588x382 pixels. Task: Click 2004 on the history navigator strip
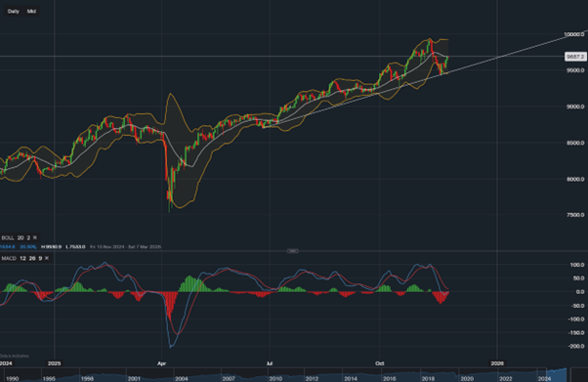pos(182,379)
